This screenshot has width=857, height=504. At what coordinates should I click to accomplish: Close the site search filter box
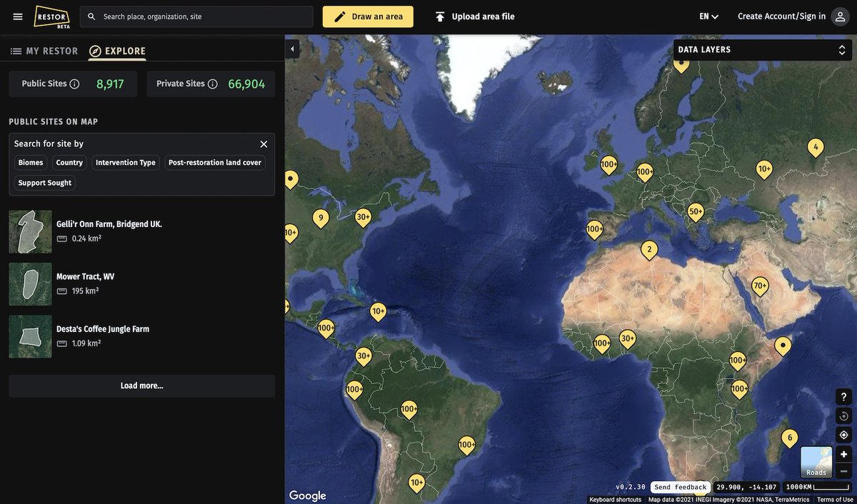pos(264,144)
